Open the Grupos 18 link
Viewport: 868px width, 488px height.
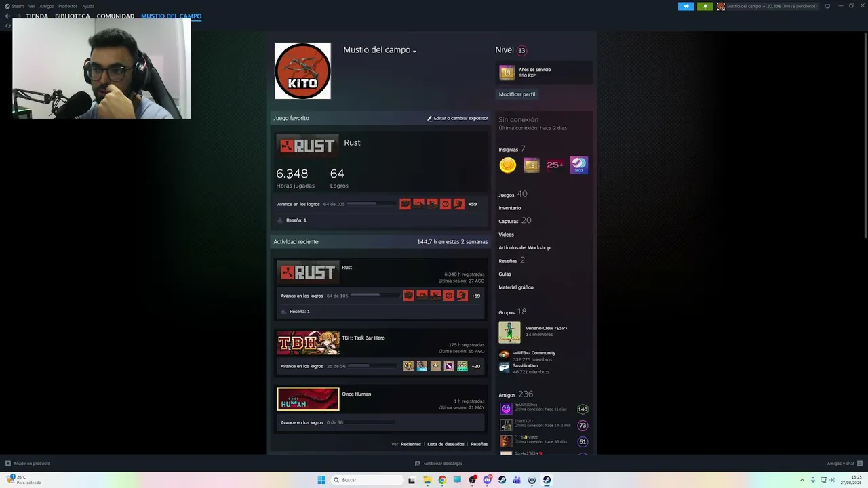coord(513,312)
